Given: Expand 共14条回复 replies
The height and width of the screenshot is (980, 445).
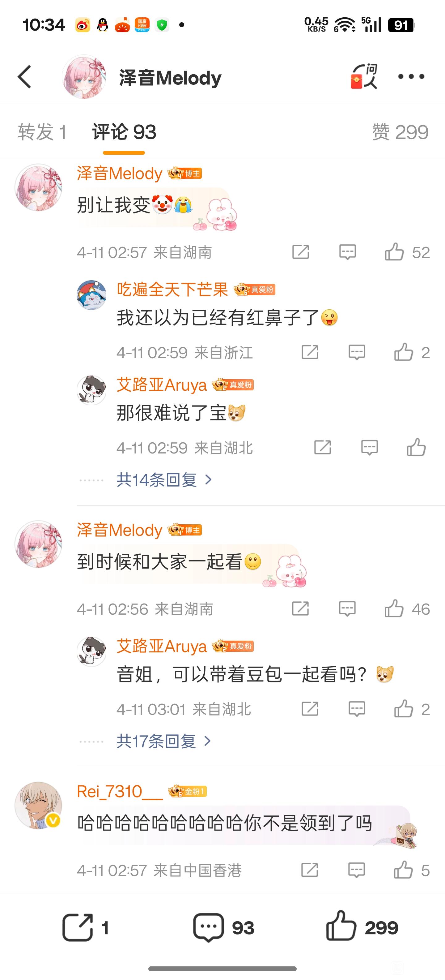Looking at the screenshot, I should pos(164,480).
